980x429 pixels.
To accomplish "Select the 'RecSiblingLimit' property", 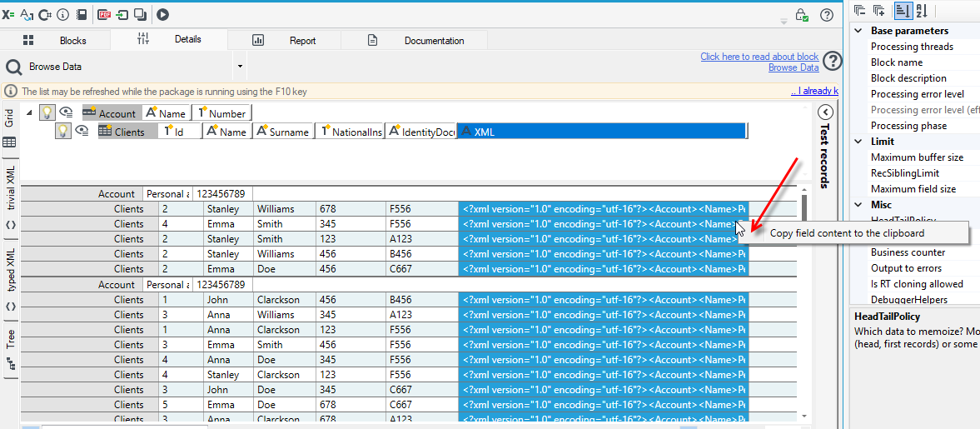I will 905,172.
